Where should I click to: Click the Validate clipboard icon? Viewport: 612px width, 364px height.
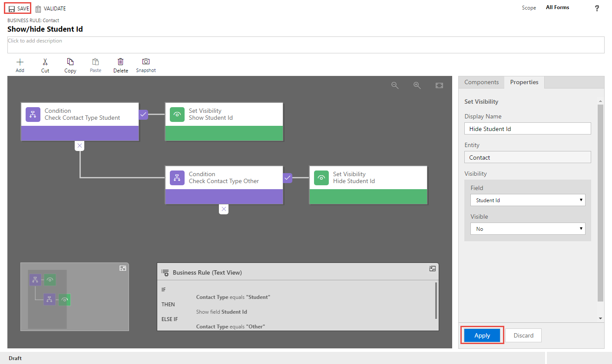pyautogui.click(x=39, y=9)
